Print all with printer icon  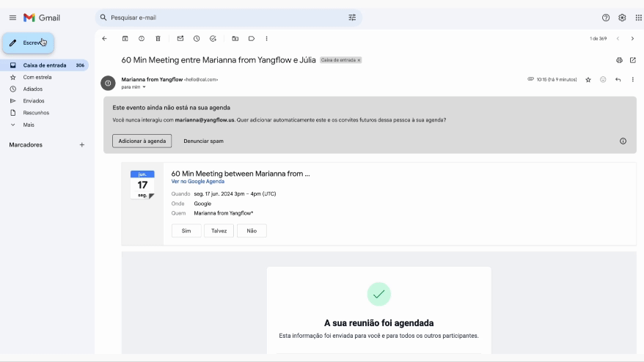(x=619, y=60)
